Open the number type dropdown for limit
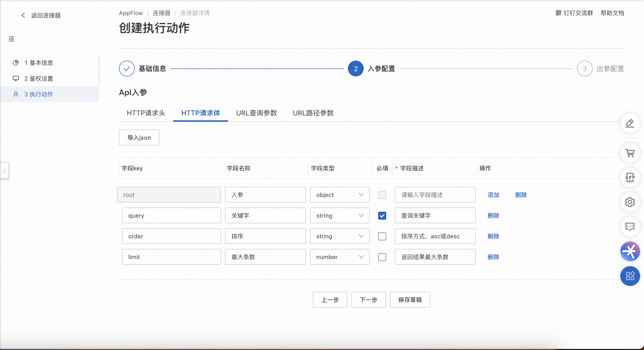This screenshot has width=644, height=350. tap(339, 257)
